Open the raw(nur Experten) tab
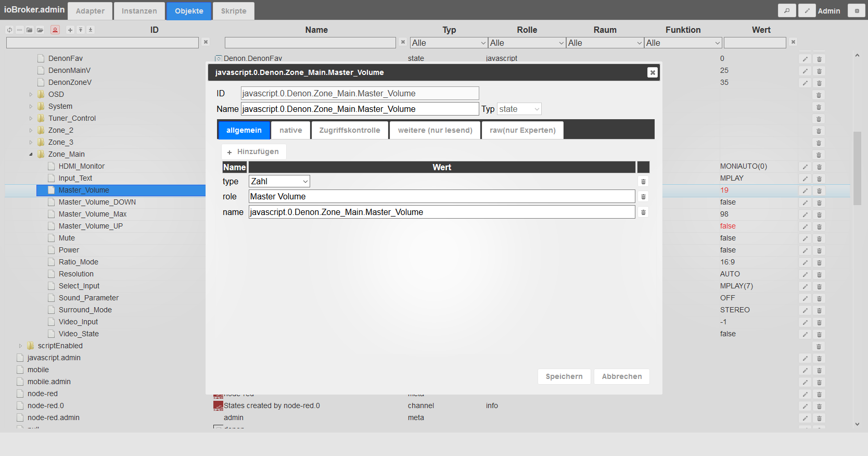 tap(522, 130)
